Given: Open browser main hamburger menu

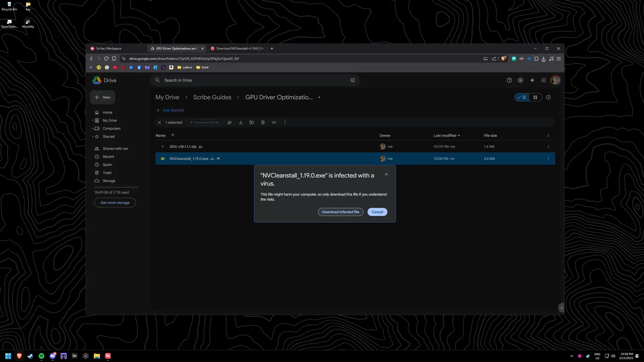Looking at the screenshot, I should [x=558, y=59].
